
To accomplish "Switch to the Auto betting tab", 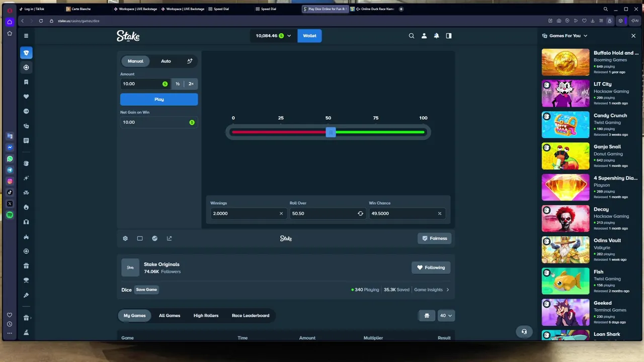I will [x=166, y=61].
